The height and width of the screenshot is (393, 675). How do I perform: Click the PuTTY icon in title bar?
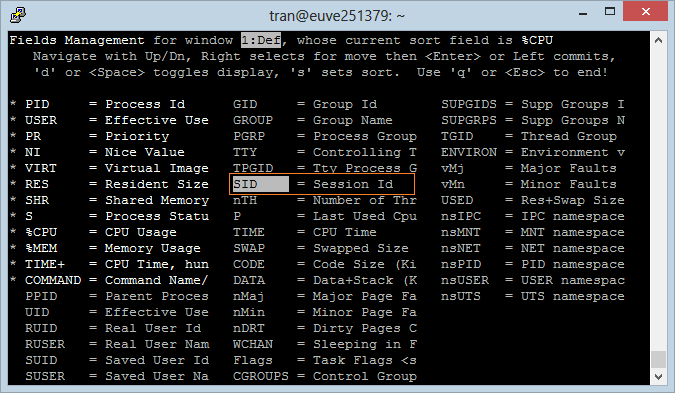[x=18, y=15]
